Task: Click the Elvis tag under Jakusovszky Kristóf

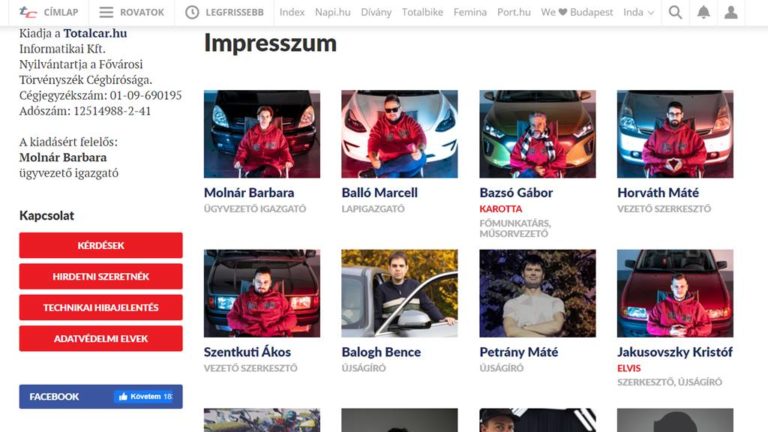Action: point(628,368)
